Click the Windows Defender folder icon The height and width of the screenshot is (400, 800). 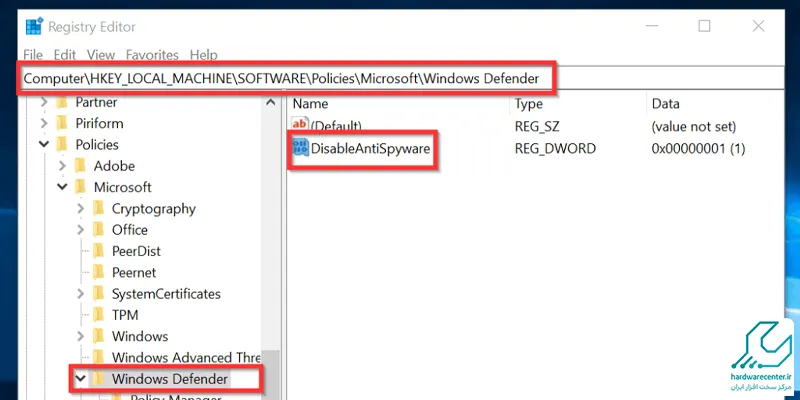tap(98, 379)
